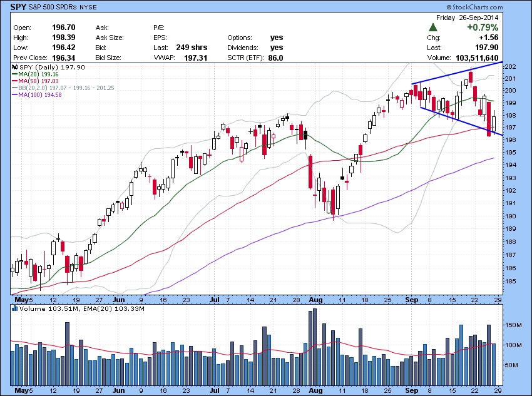The width and height of the screenshot is (532, 396).
Task: Click the VWAP value 197.31
Action: pyautogui.click(x=195, y=58)
